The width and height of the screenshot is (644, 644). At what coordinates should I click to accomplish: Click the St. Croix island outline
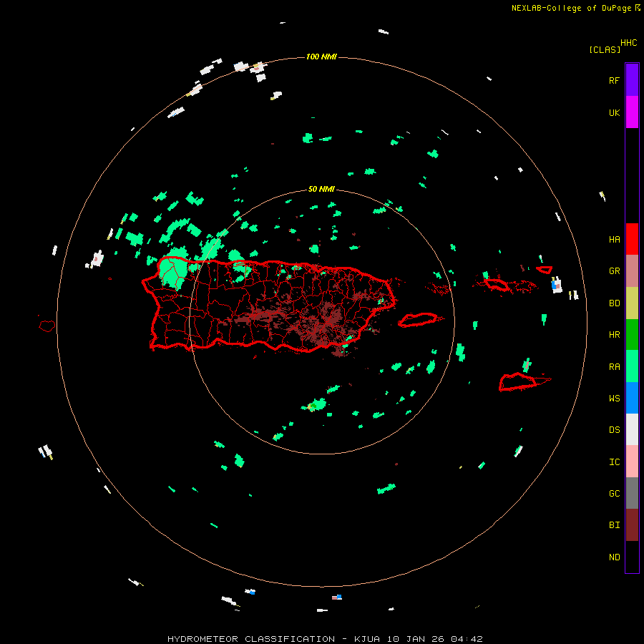click(519, 381)
